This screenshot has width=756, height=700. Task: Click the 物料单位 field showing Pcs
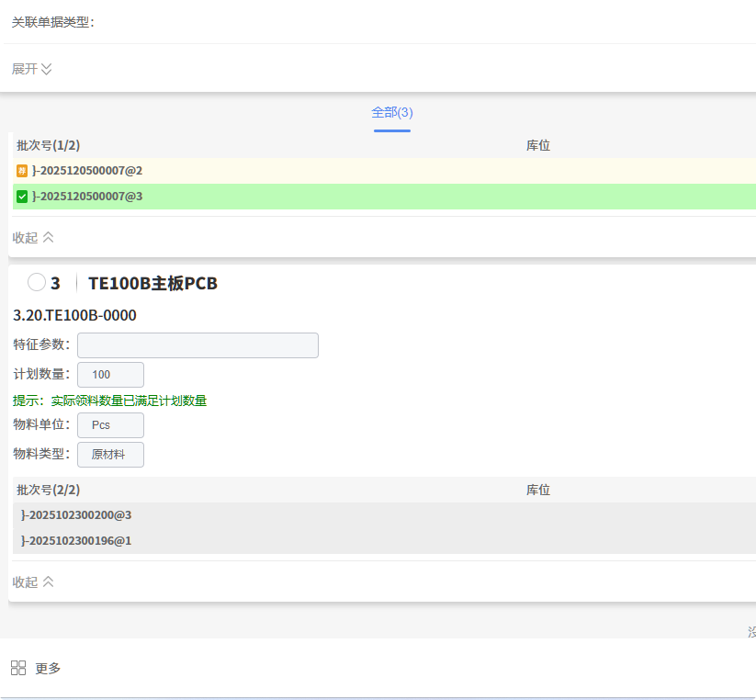pyautogui.click(x=110, y=425)
